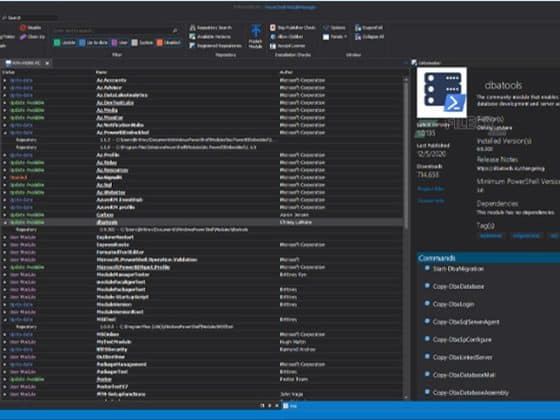560x420 pixels.
Task: Click the Copy-DbaSqlServerAgent command icon
Action: pos(427,321)
